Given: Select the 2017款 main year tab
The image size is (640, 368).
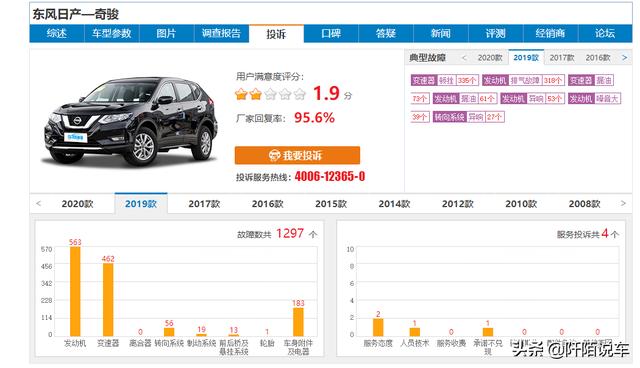Looking at the screenshot, I should coord(204,204).
